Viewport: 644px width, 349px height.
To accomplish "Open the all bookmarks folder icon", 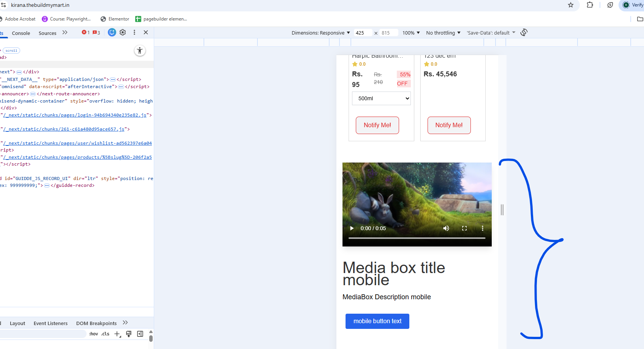I will [640, 19].
